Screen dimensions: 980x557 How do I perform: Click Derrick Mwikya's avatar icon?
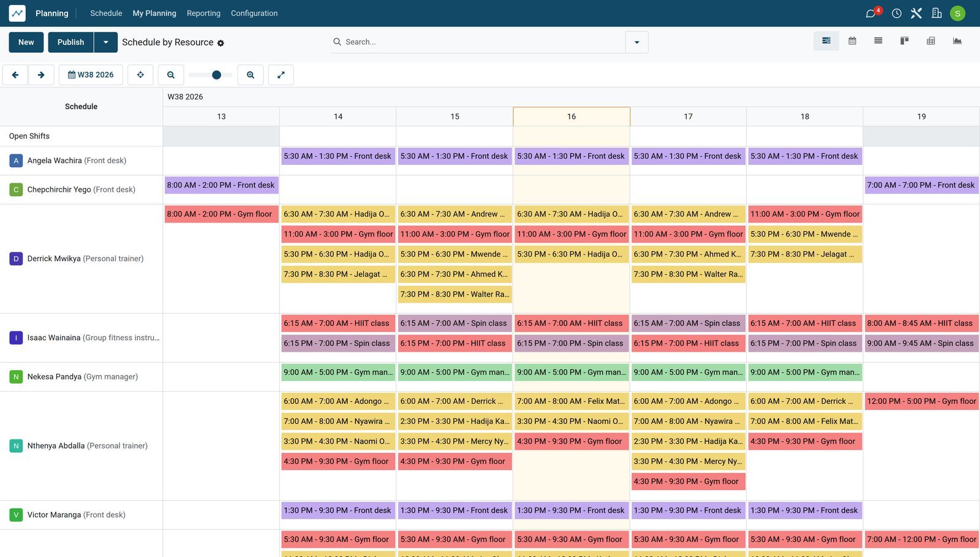pyautogui.click(x=16, y=259)
